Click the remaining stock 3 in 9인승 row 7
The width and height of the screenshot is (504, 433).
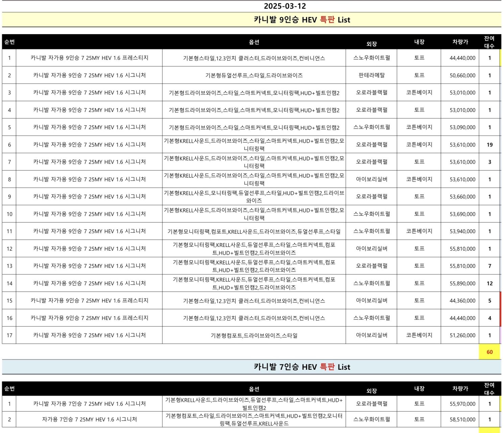(489, 162)
